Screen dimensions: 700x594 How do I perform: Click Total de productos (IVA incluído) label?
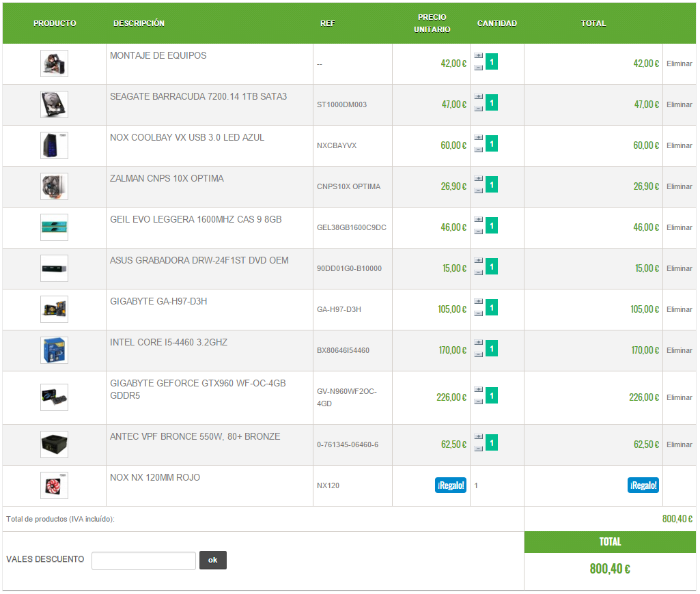(x=60, y=520)
